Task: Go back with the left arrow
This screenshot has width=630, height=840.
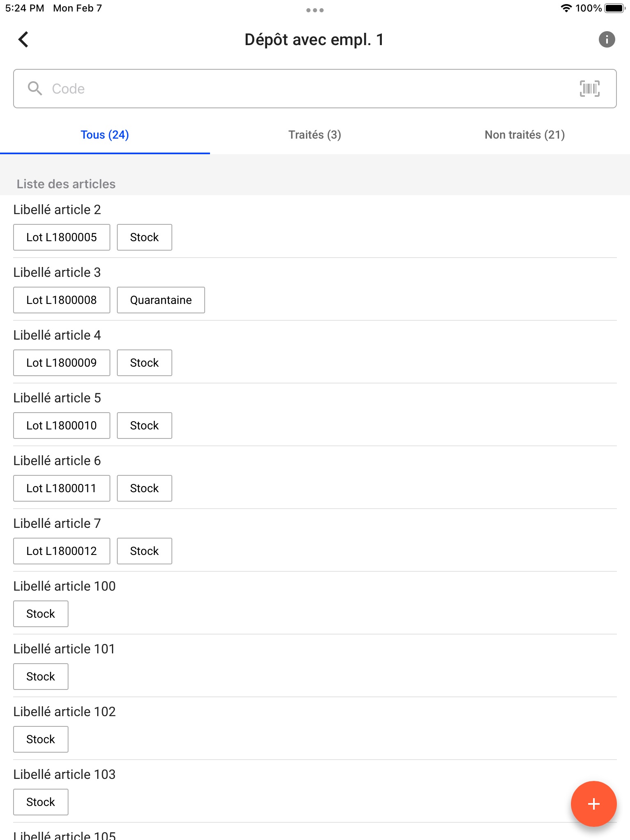Action: point(23,40)
